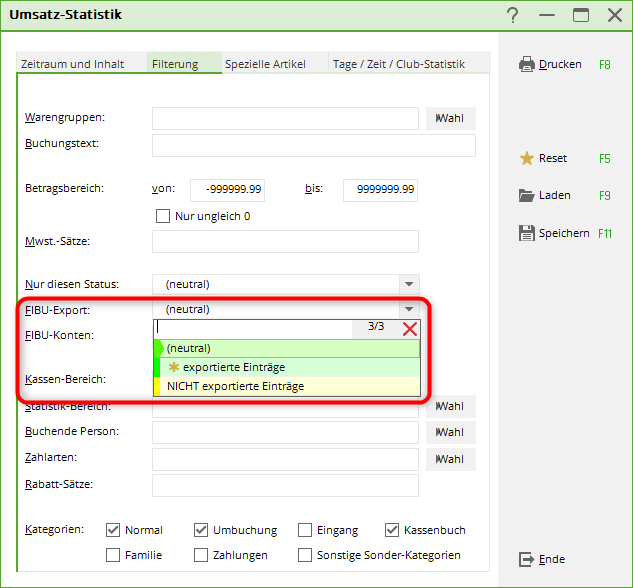This screenshot has height=588, width=633.
Task: Select the yellow-marked exportierte Einträge entry
Action: [x=233, y=367]
